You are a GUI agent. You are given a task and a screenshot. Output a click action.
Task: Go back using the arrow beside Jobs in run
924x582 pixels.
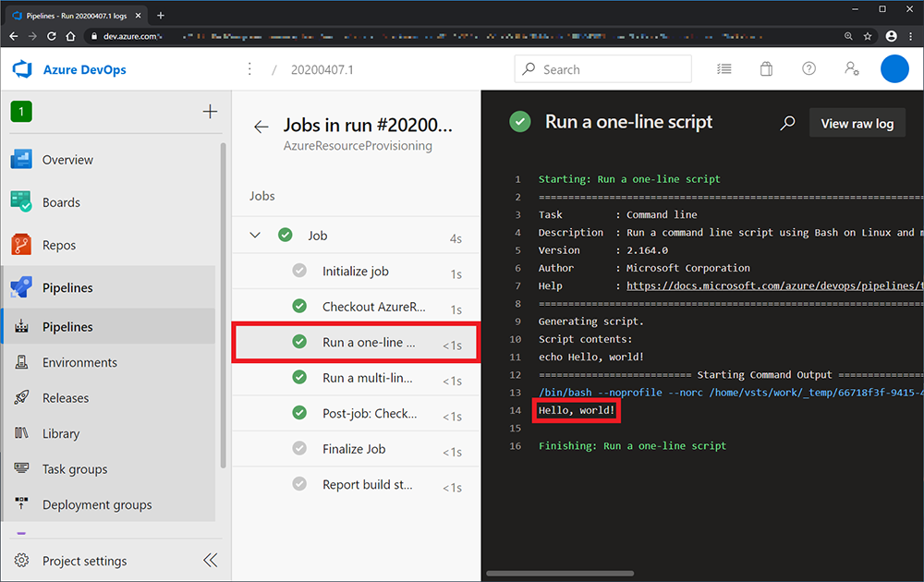point(261,126)
